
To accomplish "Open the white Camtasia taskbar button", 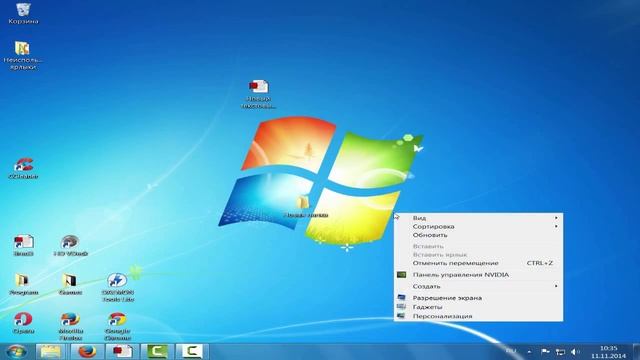I will [x=192, y=351].
